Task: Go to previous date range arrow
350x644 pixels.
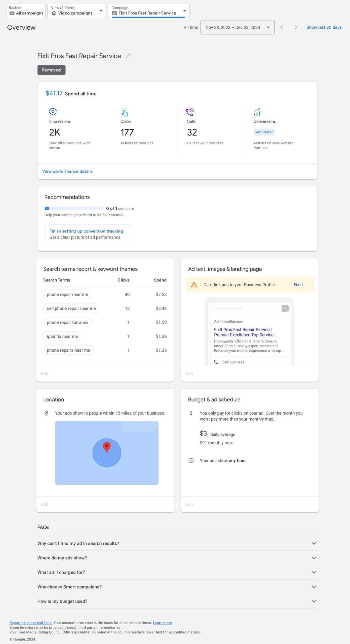Action: point(282,27)
